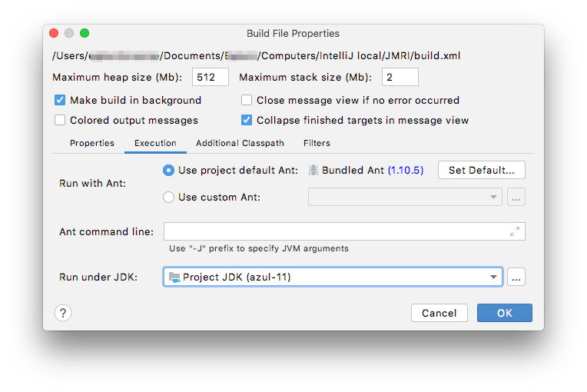Switch to the Filters tab
Viewport: 587px width, 392px height.
pyautogui.click(x=317, y=143)
